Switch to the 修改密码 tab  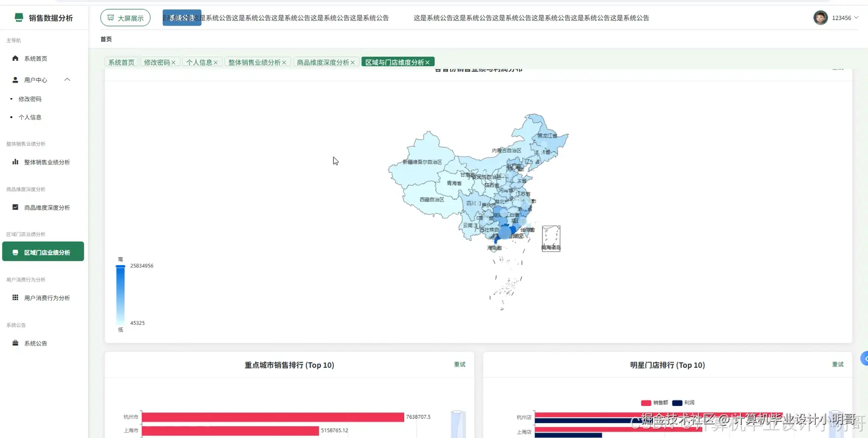click(x=157, y=62)
